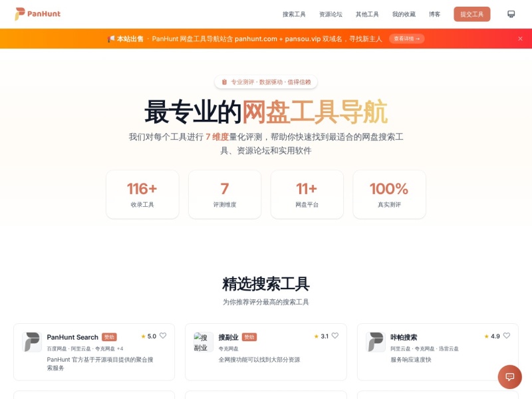Click the 3.1 star rating icon

pos(317,336)
